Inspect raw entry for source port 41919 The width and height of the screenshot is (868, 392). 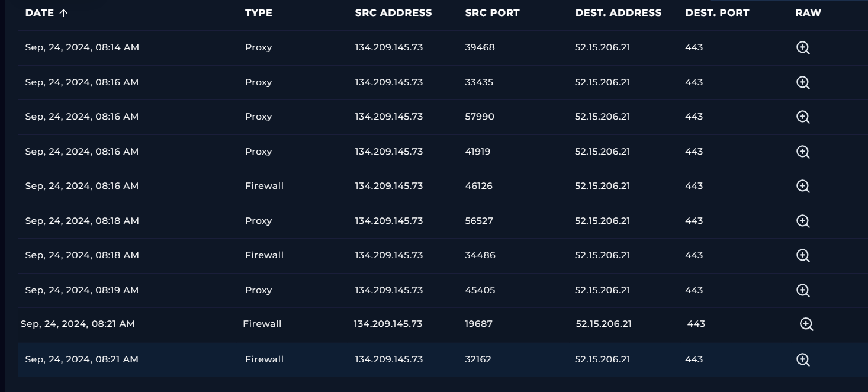click(803, 152)
